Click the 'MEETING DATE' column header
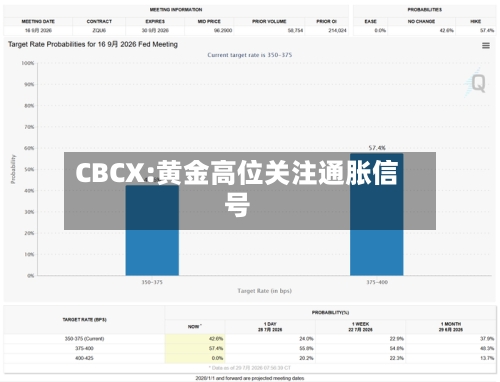This screenshot has width=500, height=382. [38, 21]
